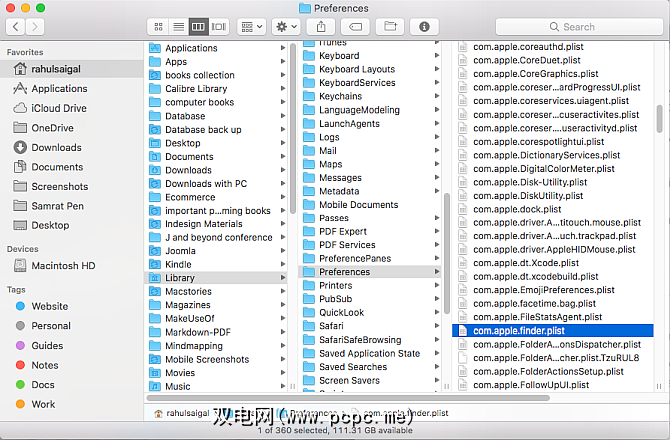Switch to list view
Screen dimensions: 670x440
(x=178, y=27)
